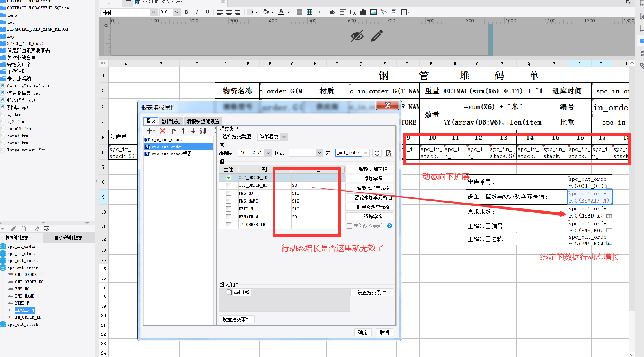Viewport: 644px width, 357px height.
Task: Click the preview table data icon
Action: pyautogui.click(x=388, y=153)
